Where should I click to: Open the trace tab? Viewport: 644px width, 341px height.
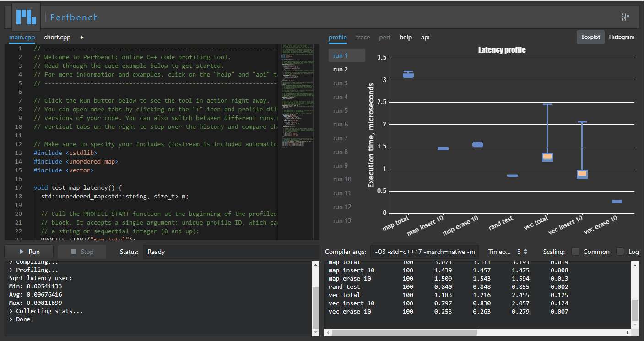click(x=363, y=37)
